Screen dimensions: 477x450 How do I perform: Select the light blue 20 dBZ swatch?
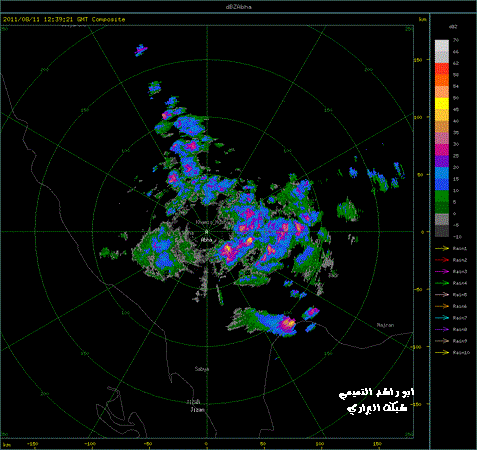coord(442,173)
